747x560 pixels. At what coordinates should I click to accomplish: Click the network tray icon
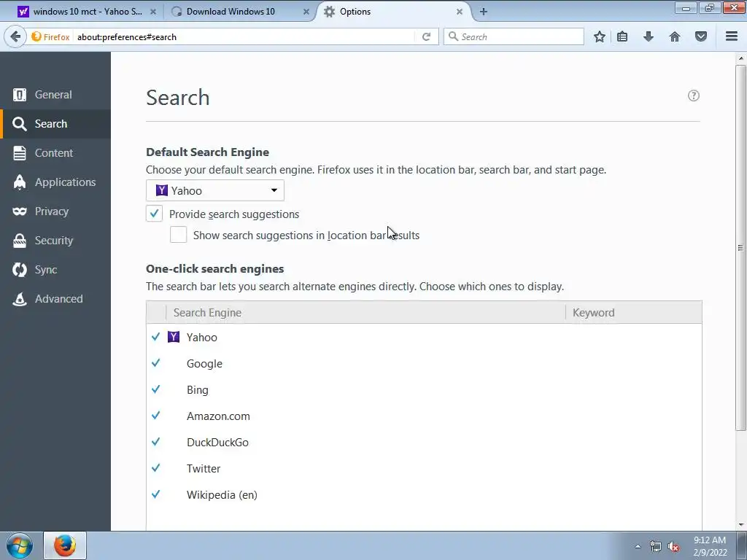pos(656,546)
